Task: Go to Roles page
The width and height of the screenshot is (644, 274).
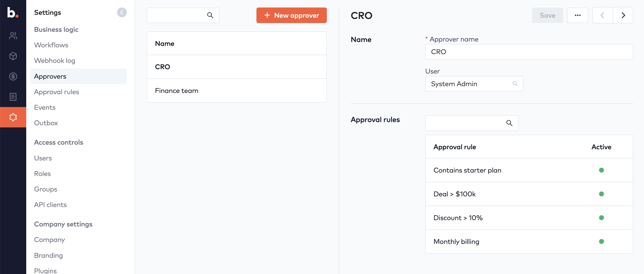Action: [42, 174]
